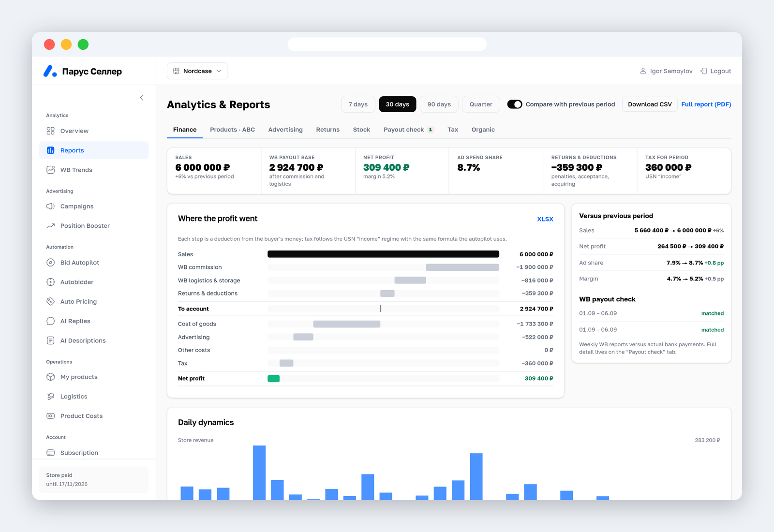
Task: Open the Full report (PDF) link
Action: pyautogui.click(x=706, y=104)
